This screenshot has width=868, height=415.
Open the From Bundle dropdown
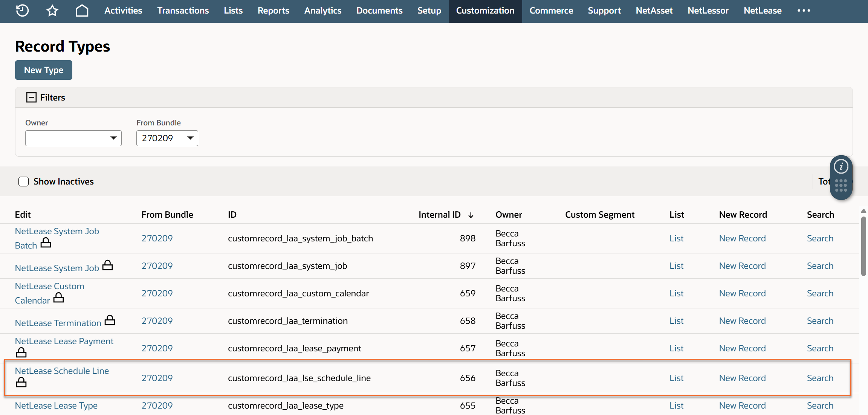coord(167,138)
